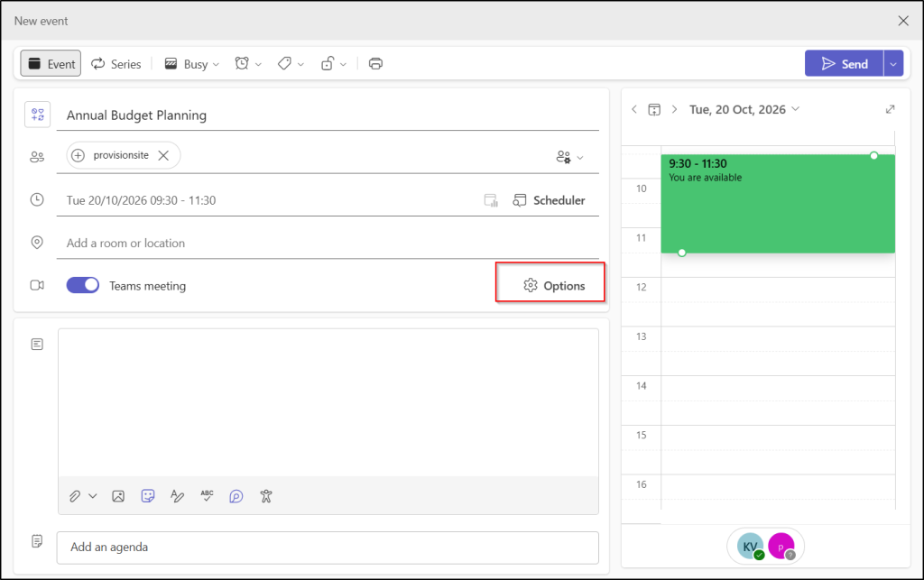Open the privacy lock dropdown

point(334,64)
